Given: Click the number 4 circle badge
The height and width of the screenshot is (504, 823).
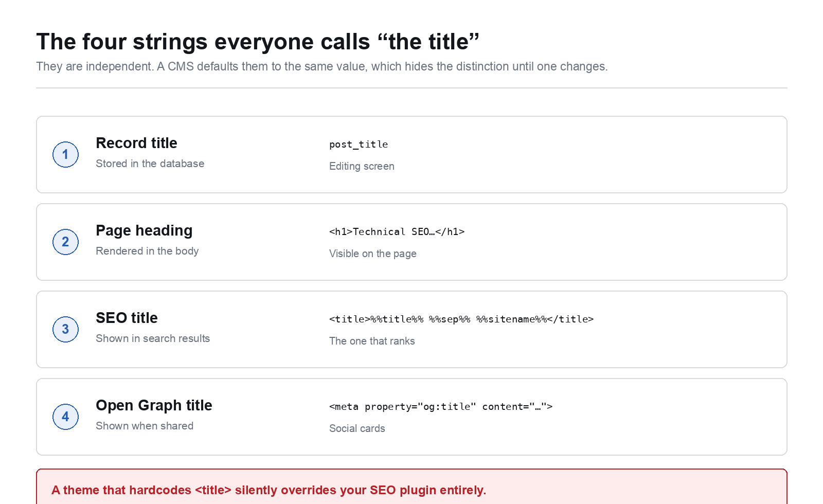Looking at the screenshot, I should tap(65, 417).
